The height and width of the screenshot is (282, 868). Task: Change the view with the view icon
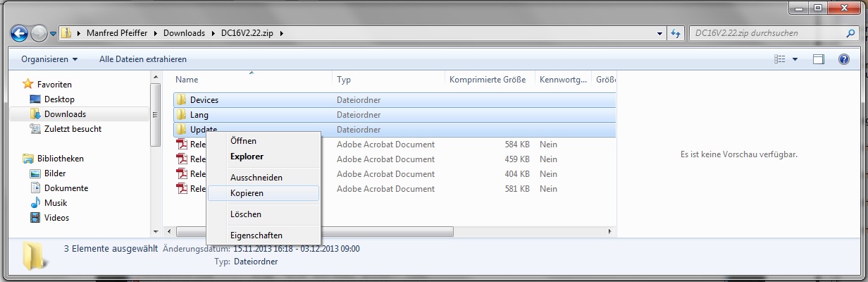[x=780, y=59]
